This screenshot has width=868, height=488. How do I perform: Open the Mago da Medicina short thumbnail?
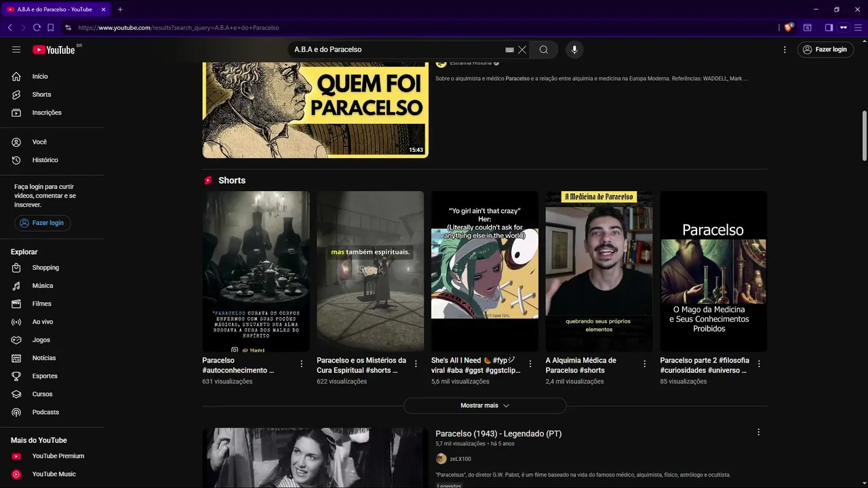coord(713,271)
